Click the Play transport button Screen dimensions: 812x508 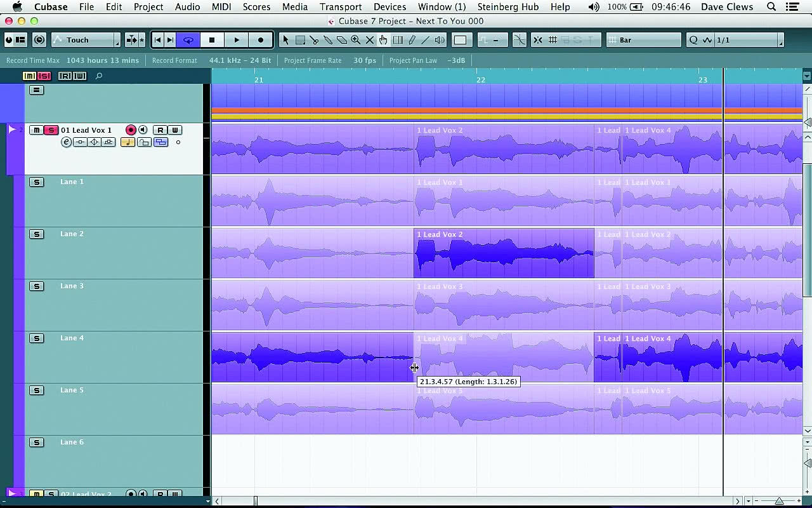click(237, 40)
